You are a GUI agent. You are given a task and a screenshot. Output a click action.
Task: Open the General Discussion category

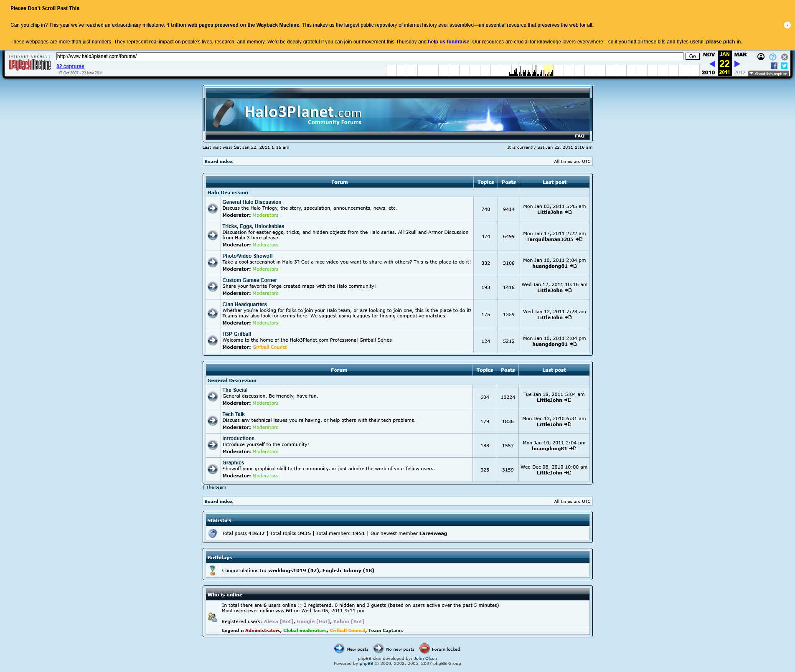tap(232, 380)
